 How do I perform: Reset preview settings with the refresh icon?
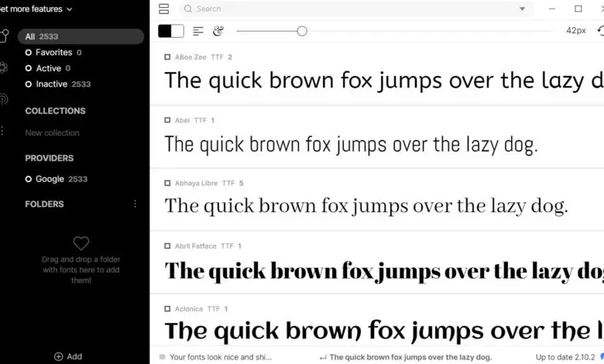[601, 30]
